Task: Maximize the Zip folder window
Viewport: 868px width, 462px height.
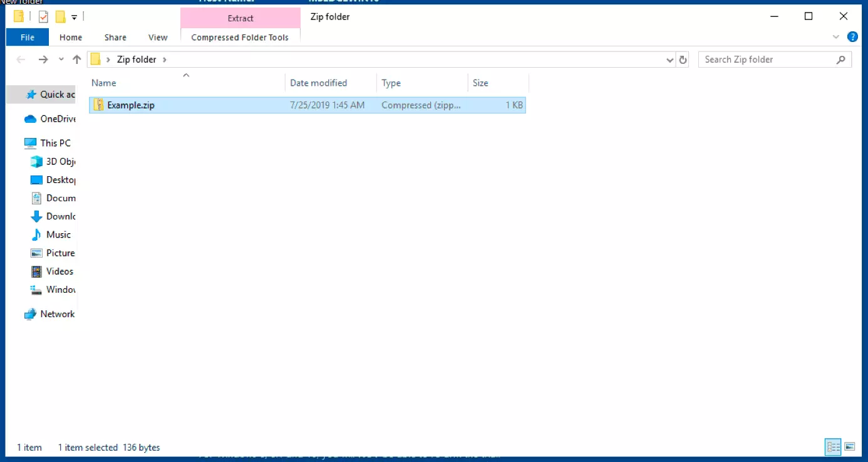Action: (x=809, y=16)
